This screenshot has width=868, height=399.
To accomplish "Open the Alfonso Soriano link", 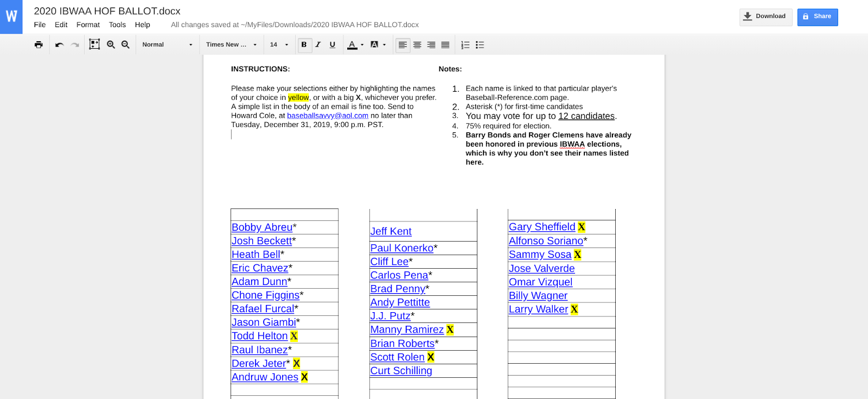I will coord(546,241).
